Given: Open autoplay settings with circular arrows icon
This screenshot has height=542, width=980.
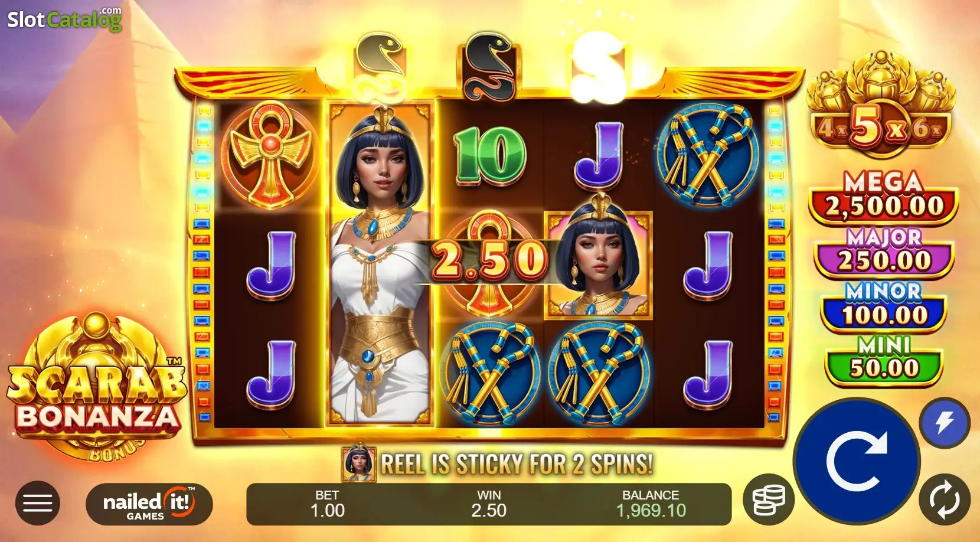Looking at the screenshot, I should coord(945,499).
